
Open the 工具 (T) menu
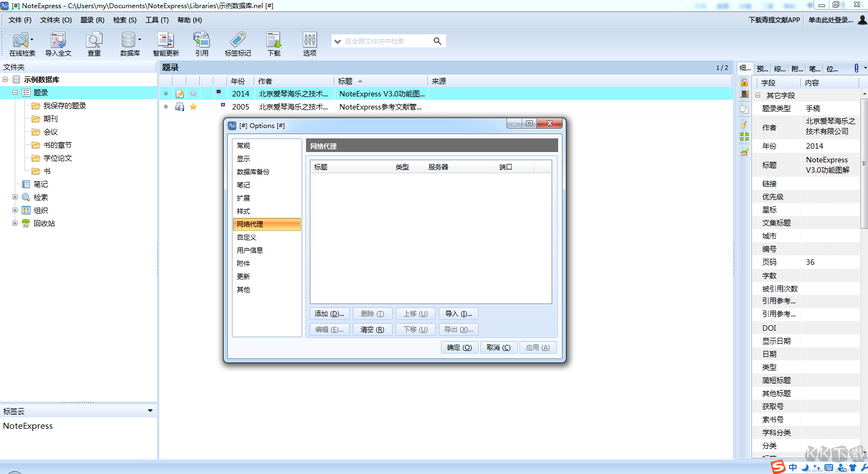tap(157, 20)
